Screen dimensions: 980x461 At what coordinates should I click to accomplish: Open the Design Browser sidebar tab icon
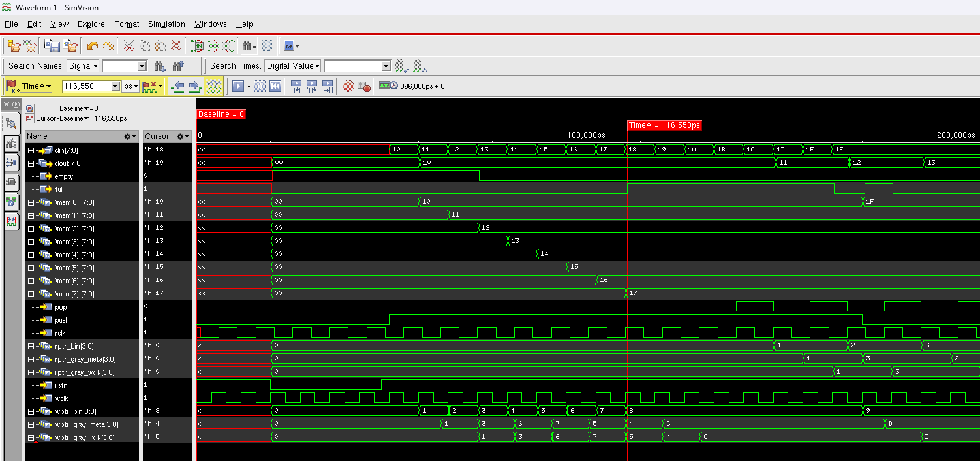point(12,123)
